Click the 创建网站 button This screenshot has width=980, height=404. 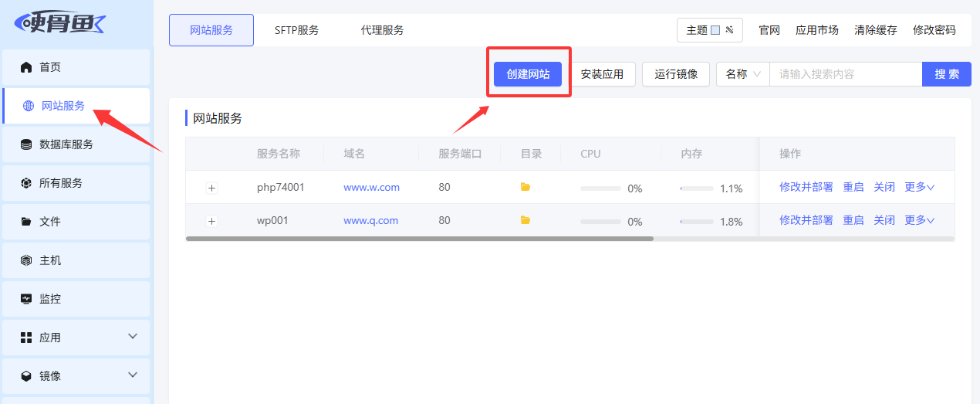pos(528,74)
